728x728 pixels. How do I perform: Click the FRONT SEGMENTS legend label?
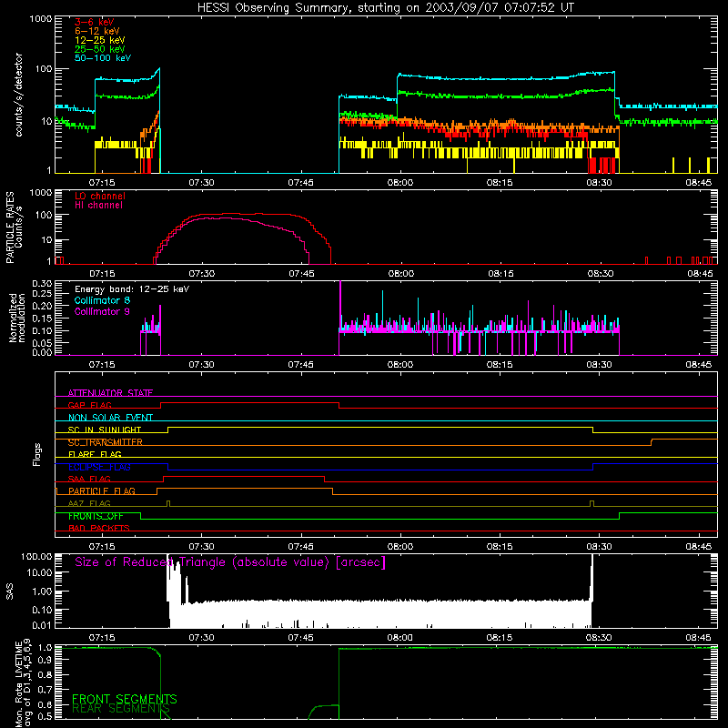(125, 699)
